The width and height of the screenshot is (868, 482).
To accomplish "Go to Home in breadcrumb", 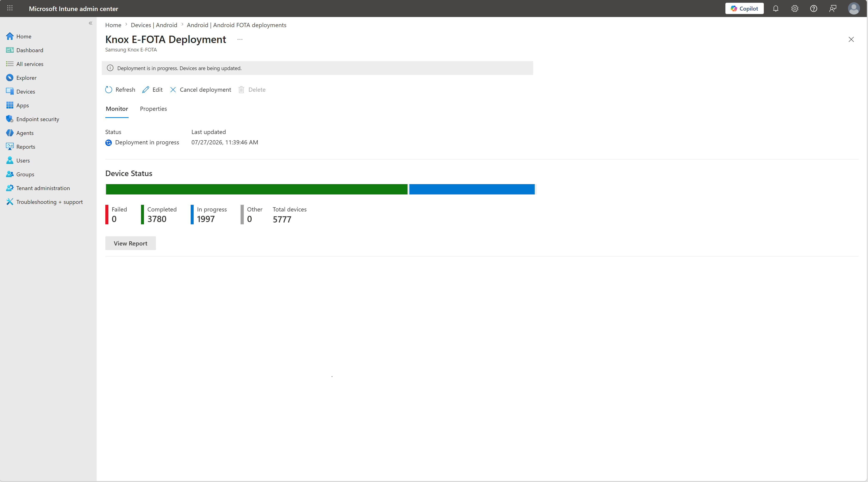I will click(113, 25).
